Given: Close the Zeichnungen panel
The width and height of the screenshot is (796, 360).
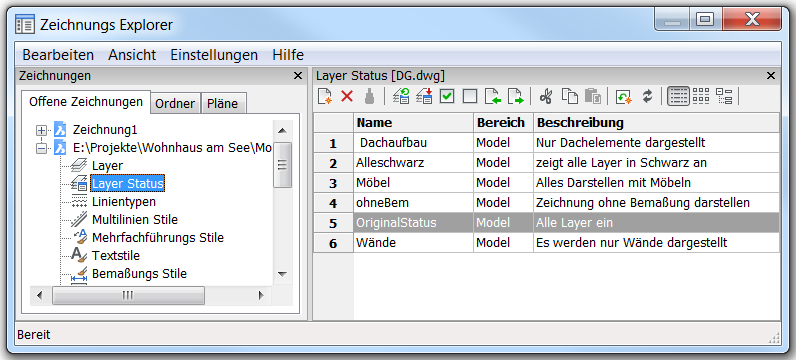Looking at the screenshot, I should click(298, 76).
